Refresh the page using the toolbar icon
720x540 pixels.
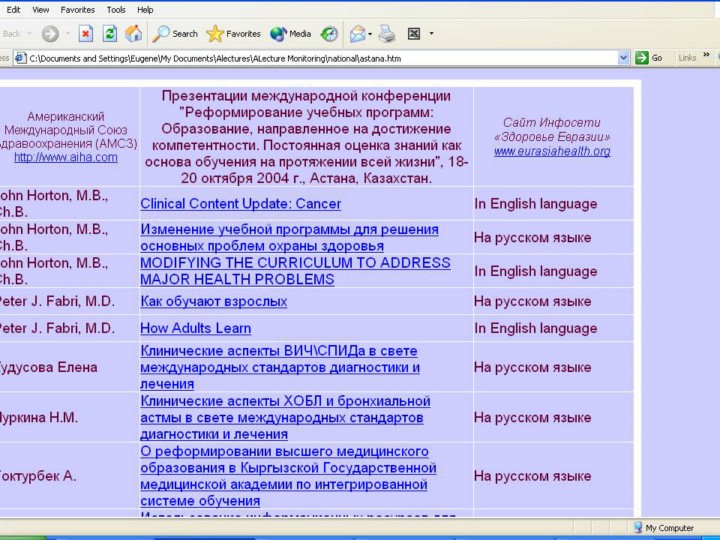coord(109,33)
